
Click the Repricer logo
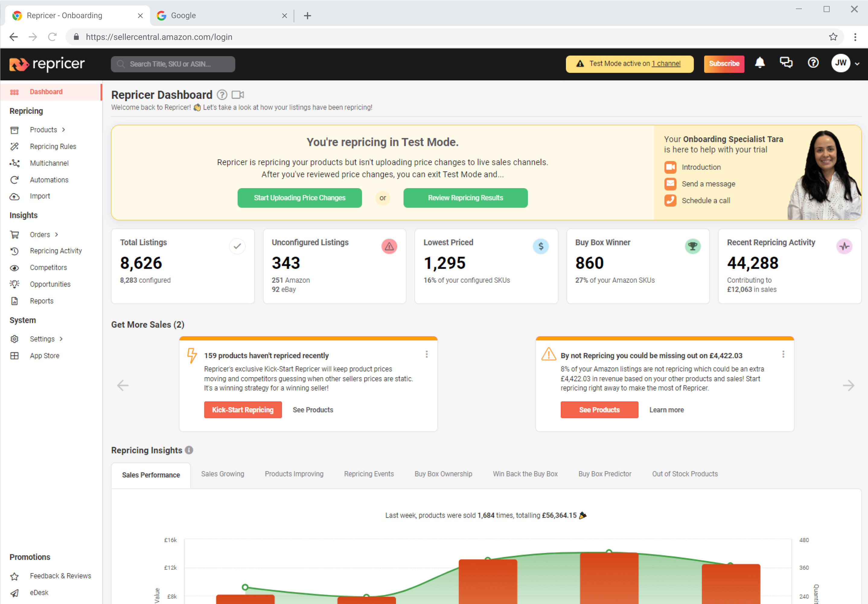(47, 64)
